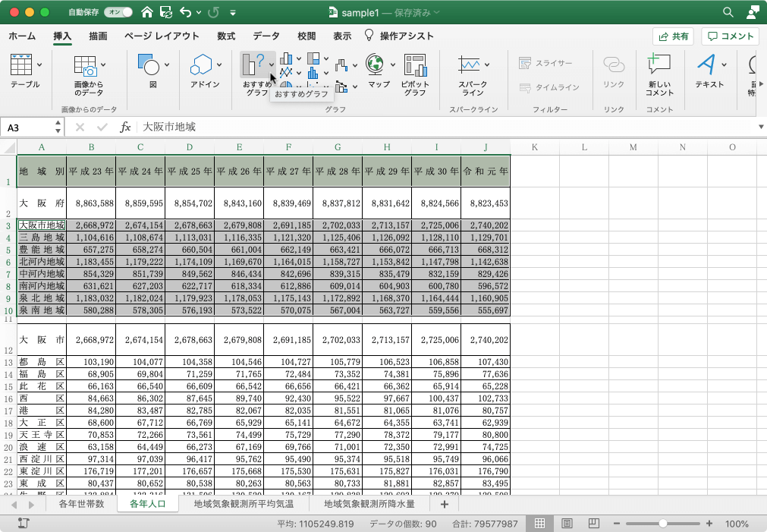Viewport: 767px width, 532px height.
Task: Click the Map (マップ) globe icon
Action: click(375, 65)
